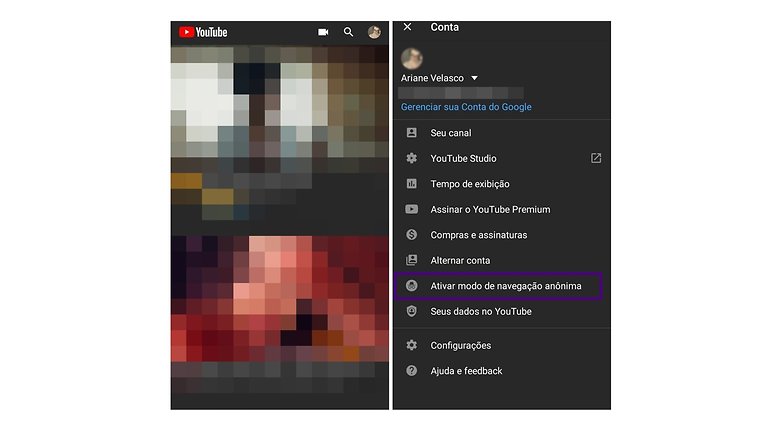This screenshot has width=782, height=440.
Task: Click the Tempo de exibição chart icon
Action: (x=411, y=184)
